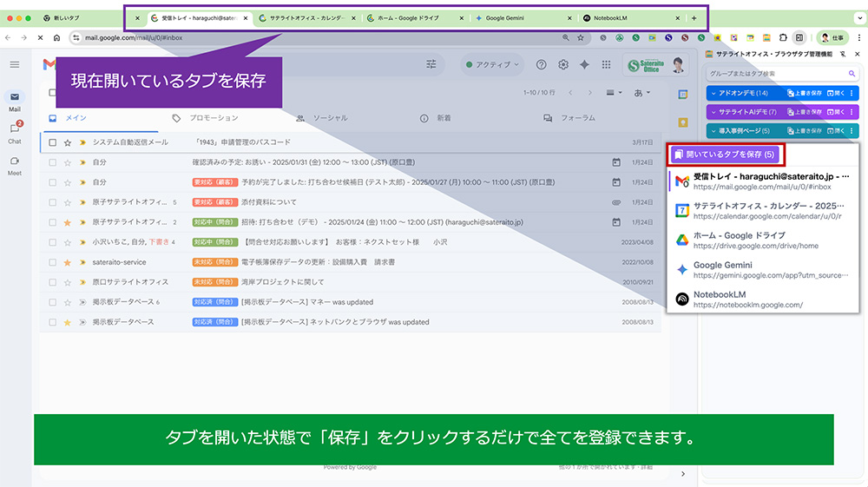Tick checkbox for 添付資料について email
The image size is (868, 487).
point(52,202)
